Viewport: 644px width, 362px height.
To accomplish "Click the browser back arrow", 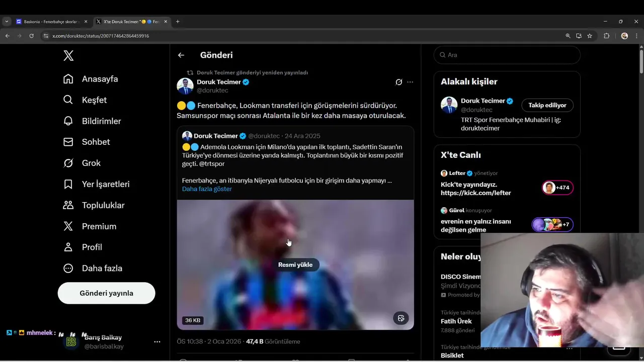I will [7, 36].
